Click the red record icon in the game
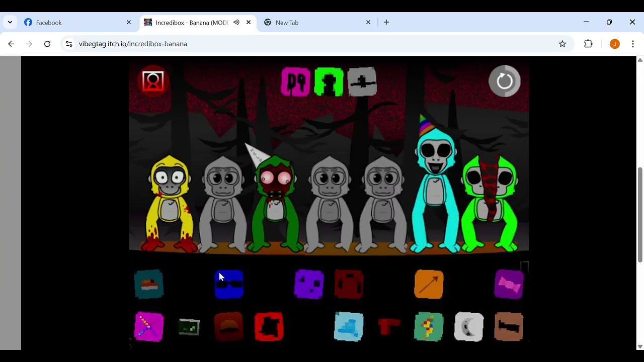The image size is (644, 362). tap(153, 81)
